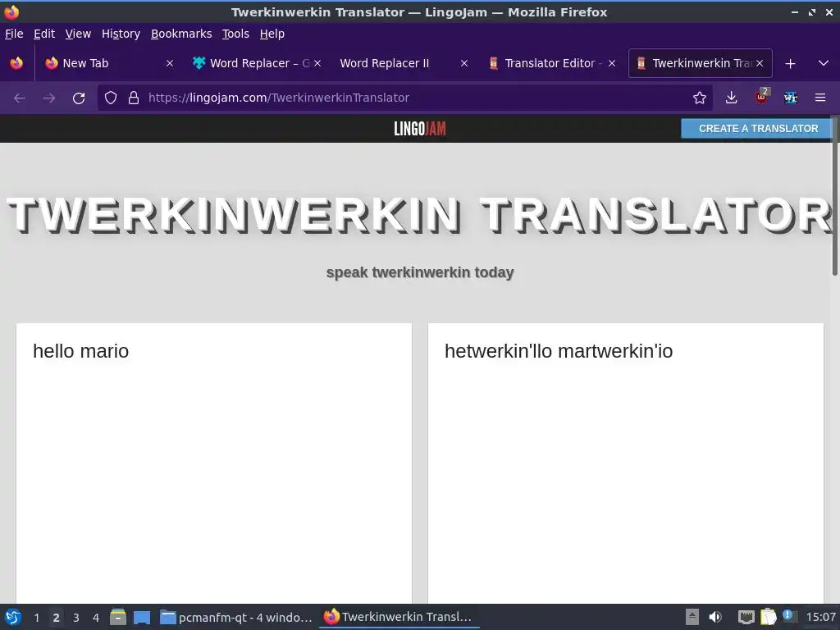Go forward one page
Viewport: 840px width, 630px height.
click(x=49, y=98)
